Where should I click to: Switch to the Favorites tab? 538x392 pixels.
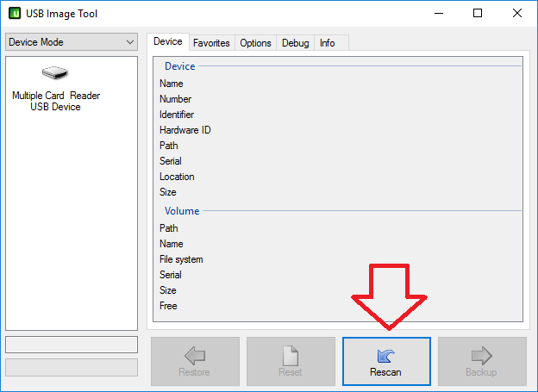(211, 43)
